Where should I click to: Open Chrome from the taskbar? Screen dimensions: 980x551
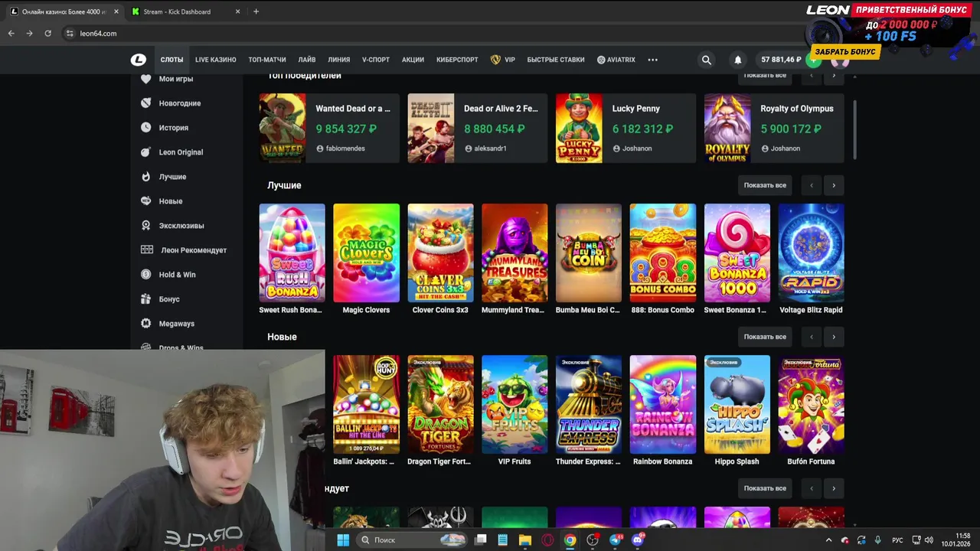click(570, 540)
